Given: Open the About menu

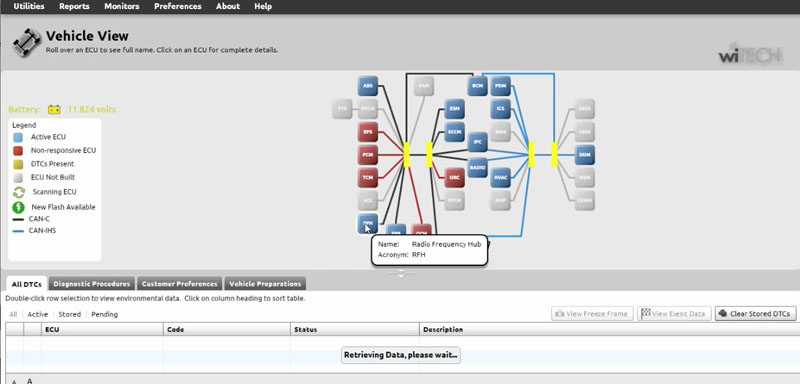Looking at the screenshot, I should click(x=228, y=6).
